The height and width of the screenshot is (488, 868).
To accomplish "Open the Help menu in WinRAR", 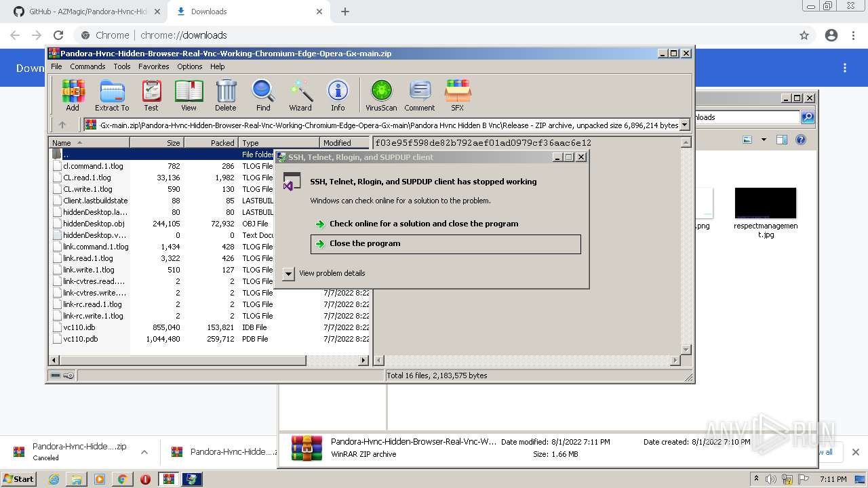I will (x=217, y=66).
